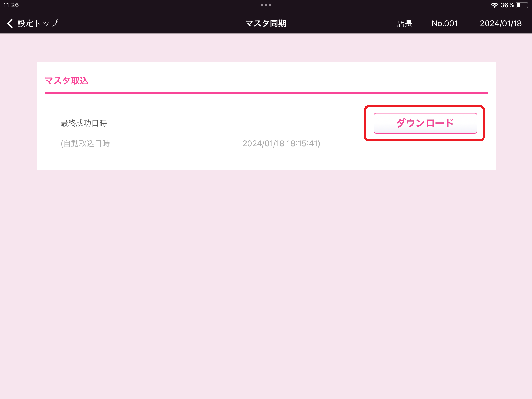The width and height of the screenshot is (532, 399).
Task: Tap the pink divider line under heading
Action: (266, 93)
